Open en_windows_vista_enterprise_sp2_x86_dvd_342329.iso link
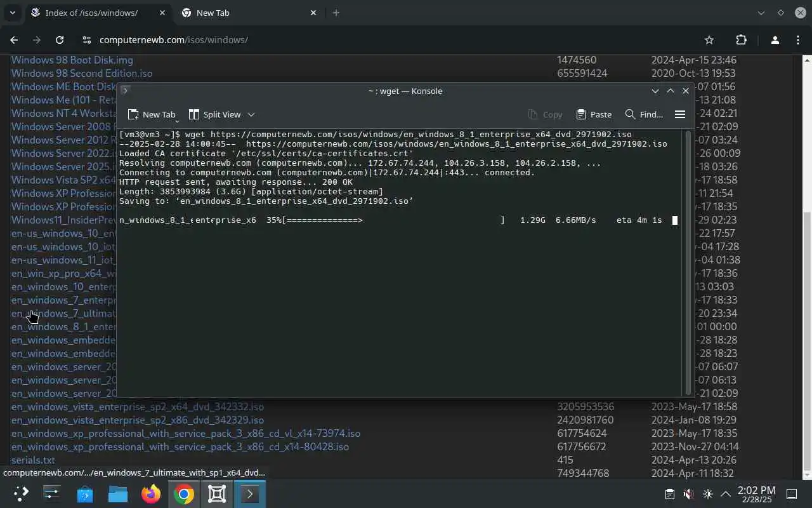812x508 pixels. click(138, 420)
